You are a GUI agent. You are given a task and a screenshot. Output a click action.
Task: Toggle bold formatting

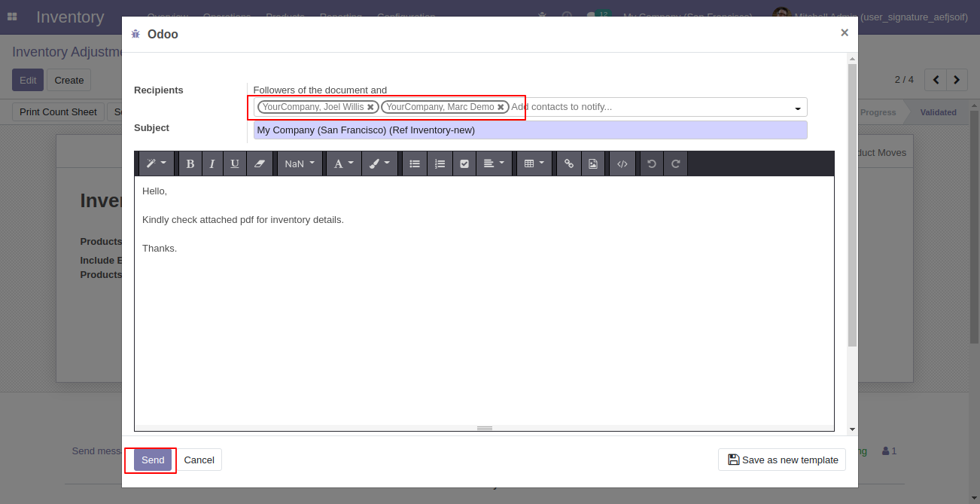(x=190, y=163)
